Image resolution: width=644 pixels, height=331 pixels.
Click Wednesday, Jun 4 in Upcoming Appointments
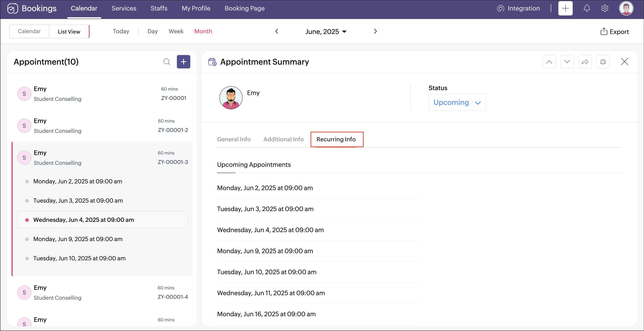[271, 230]
